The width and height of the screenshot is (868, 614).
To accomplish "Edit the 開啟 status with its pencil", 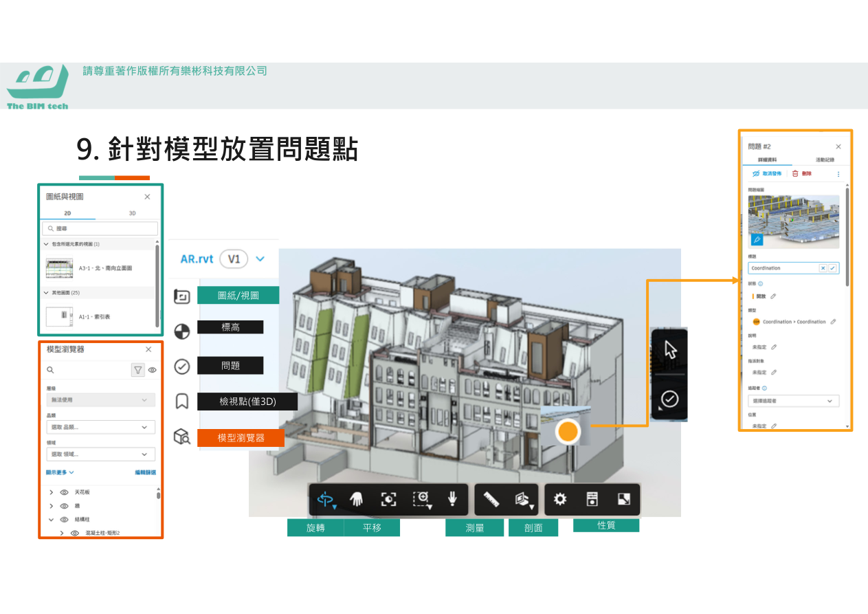I will point(773,296).
